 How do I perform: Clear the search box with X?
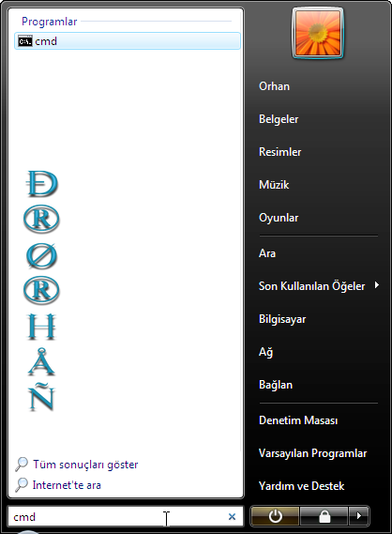coord(232,516)
